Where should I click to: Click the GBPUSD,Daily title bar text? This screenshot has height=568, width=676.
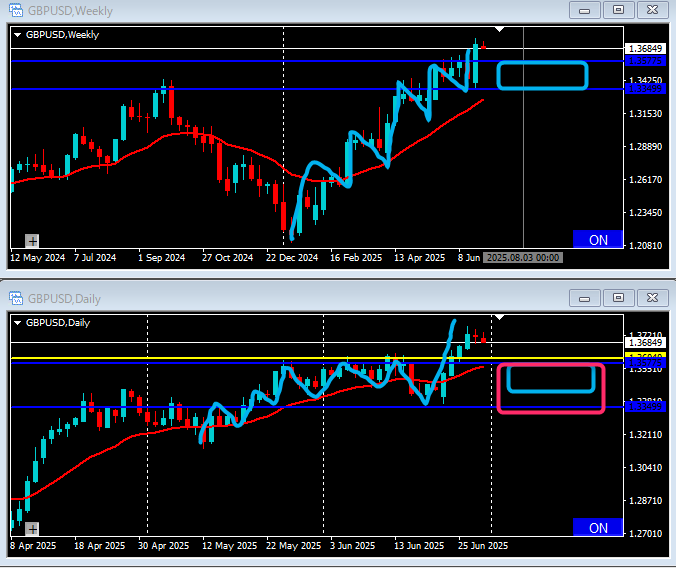click(64, 299)
